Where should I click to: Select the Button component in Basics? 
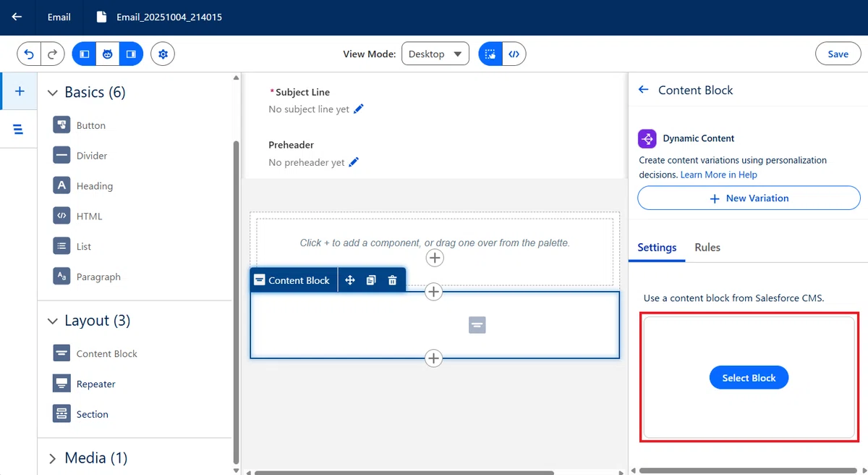point(80,125)
